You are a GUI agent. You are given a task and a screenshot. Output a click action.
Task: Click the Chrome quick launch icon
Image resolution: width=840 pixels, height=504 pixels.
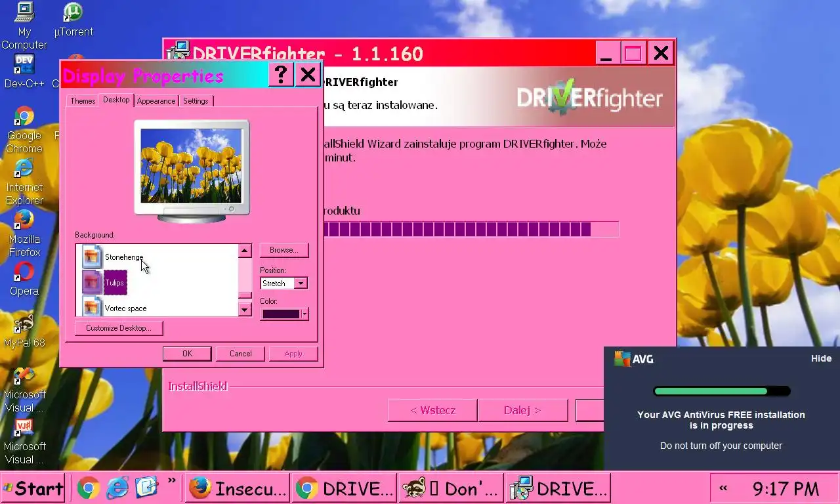(89, 488)
